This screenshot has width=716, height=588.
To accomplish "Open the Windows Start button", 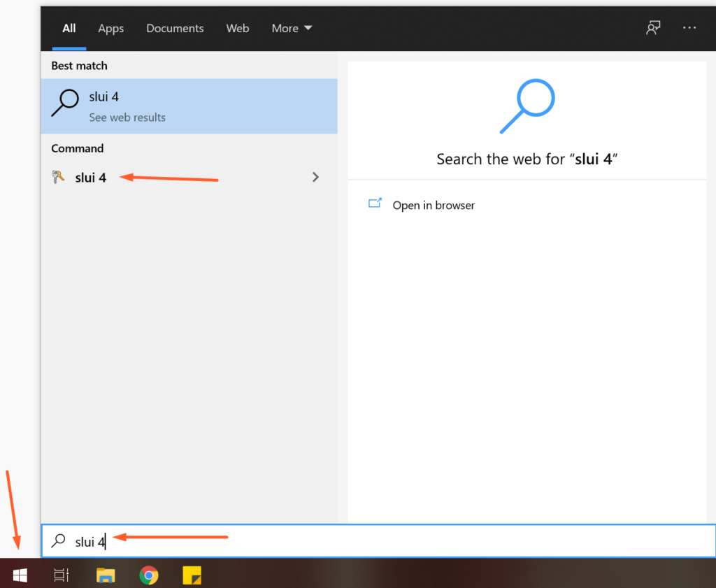I will click(20, 575).
